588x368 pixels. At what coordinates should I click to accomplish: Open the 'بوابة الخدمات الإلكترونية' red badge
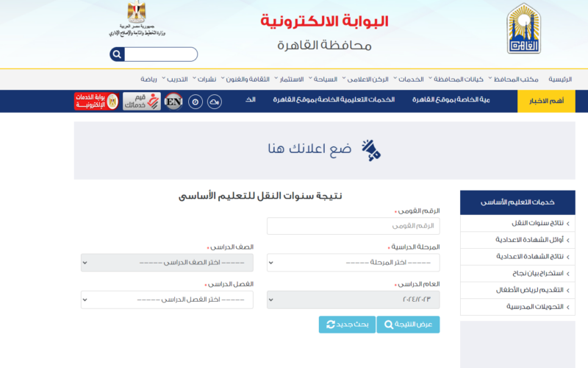(96, 102)
